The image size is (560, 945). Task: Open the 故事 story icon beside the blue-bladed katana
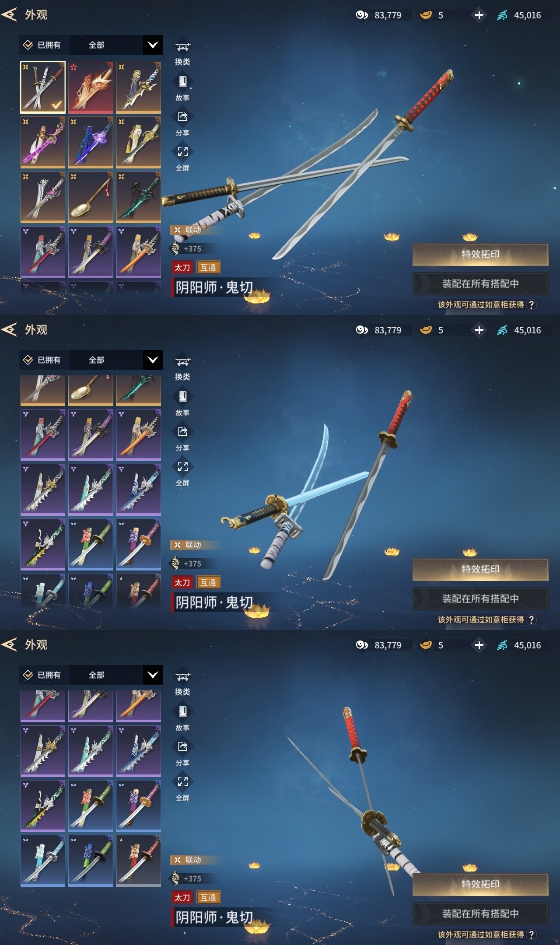182,396
